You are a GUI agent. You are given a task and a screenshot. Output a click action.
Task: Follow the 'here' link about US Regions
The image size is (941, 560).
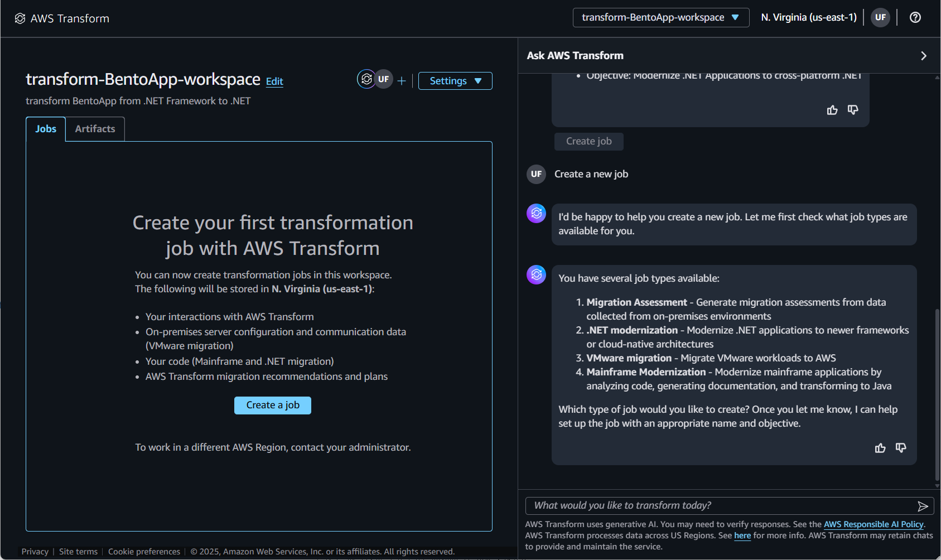tap(742, 535)
